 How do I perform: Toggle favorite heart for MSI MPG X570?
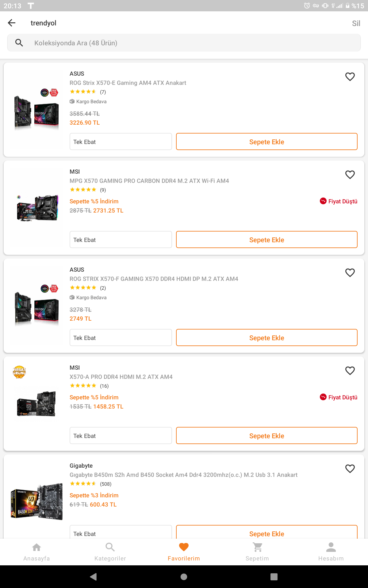tap(350, 175)
